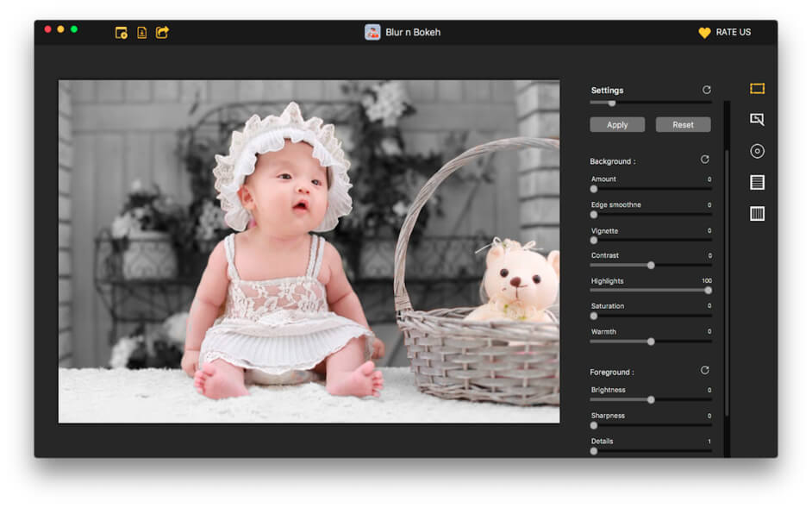812x508 pixels.
Task: Select the vertical lines blur icon
Action: tap(757, 214)
